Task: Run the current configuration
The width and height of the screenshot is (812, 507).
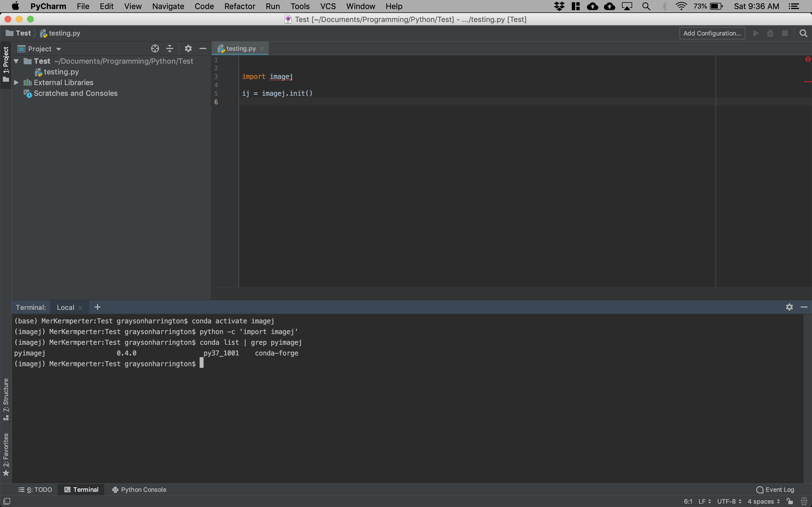Action: click(756, 33)
